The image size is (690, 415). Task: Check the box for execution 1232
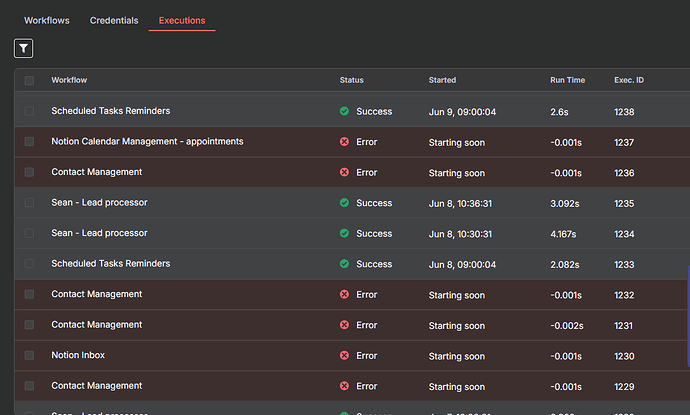pos(29,294)
